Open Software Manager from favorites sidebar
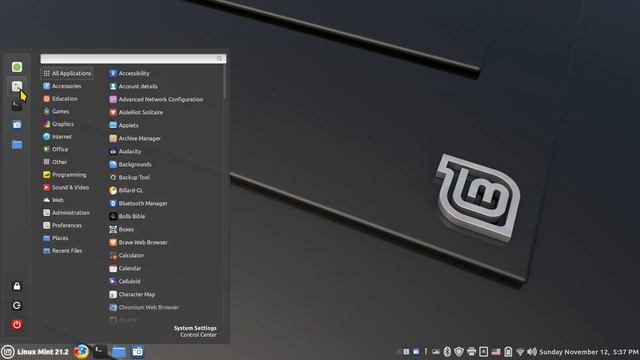This screenshot has height=360, width=640. (x=17, y=67)
